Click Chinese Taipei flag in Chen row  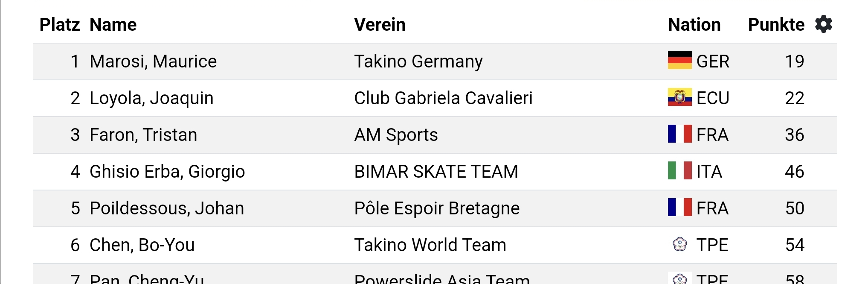click(x=679, y=244)
